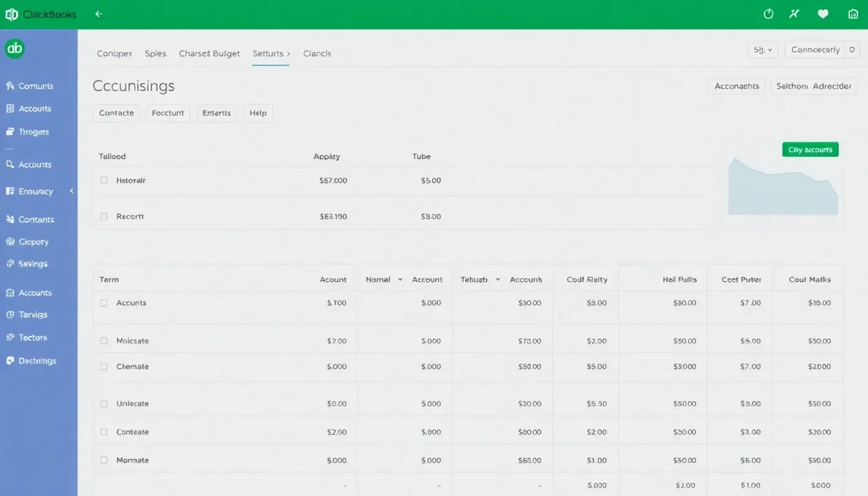Tick the Recortt checkbox
The height and width of the screenshot is (496, 868).
(x=103, y=216)
